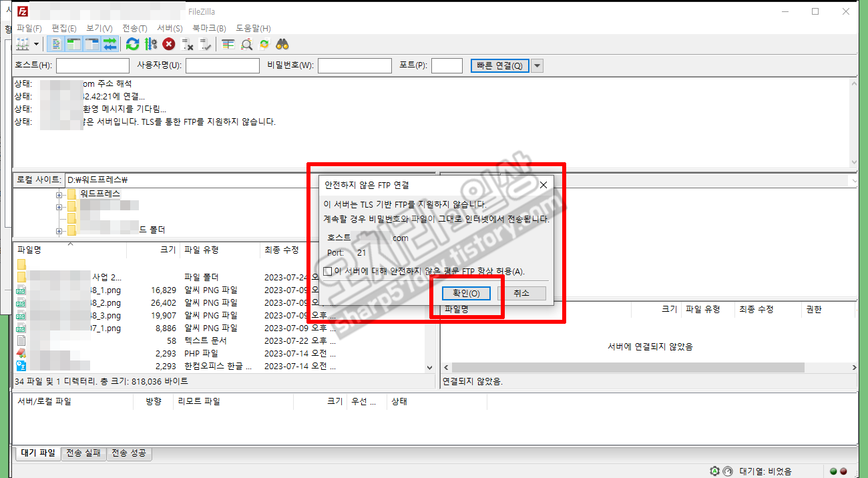Sort remote pane by 최종 수정 column
868x478 pixels.
768,309
